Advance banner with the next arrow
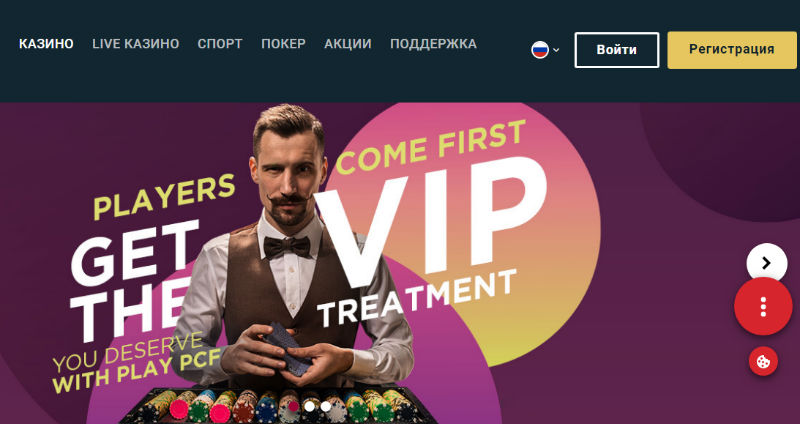The width and height of the screenshot is (800, 424). (766, 263)
